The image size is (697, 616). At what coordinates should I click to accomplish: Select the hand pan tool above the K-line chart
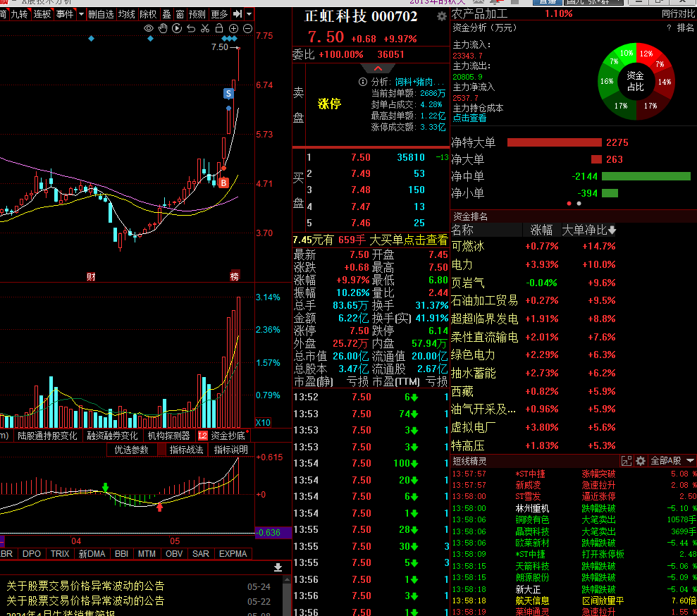(x=163, y=28)
